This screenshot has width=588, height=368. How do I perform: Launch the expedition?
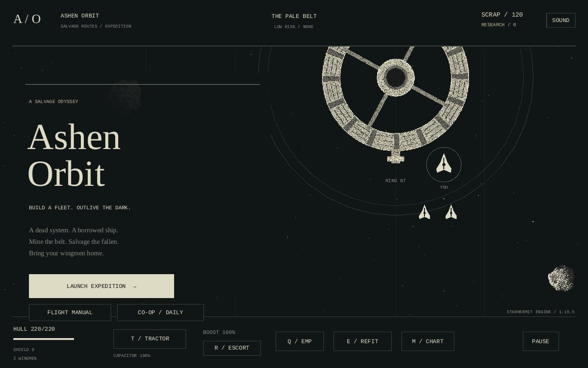[x=102, y=286]
